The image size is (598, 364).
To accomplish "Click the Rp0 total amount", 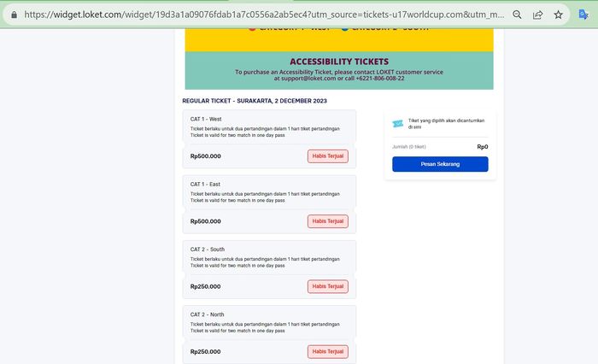I will pos(483,147).
